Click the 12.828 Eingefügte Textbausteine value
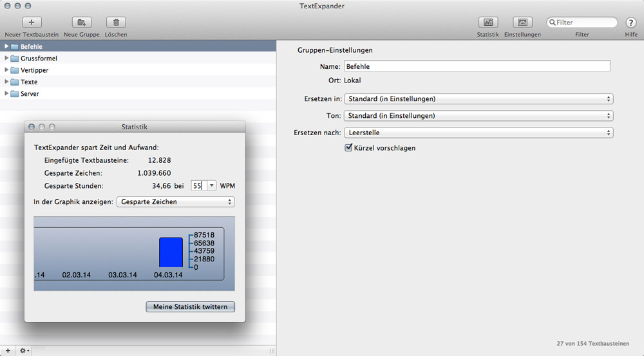This screenshot has width=644, height=356. tap(159, 160)
